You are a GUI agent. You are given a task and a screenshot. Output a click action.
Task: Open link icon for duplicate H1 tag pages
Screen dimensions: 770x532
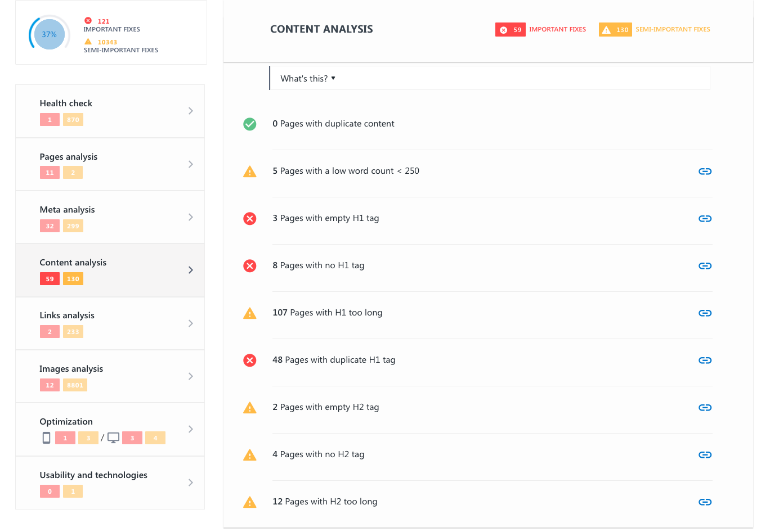[x=705, y=360]
